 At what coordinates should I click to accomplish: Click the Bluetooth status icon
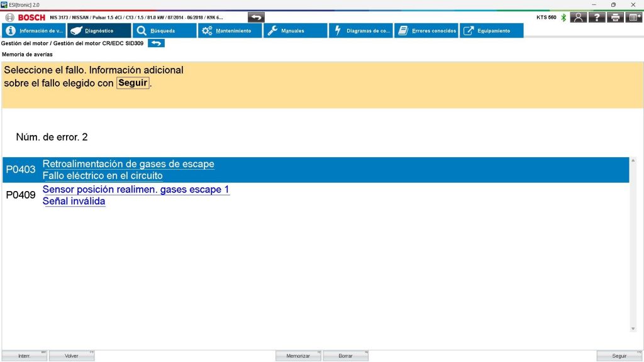point(563,17)
